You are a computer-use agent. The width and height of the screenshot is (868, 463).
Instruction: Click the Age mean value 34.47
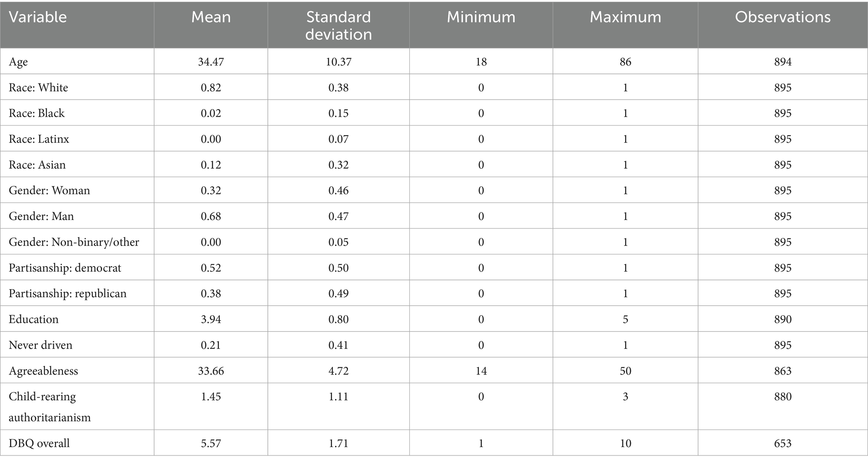(x=211, y=62)
